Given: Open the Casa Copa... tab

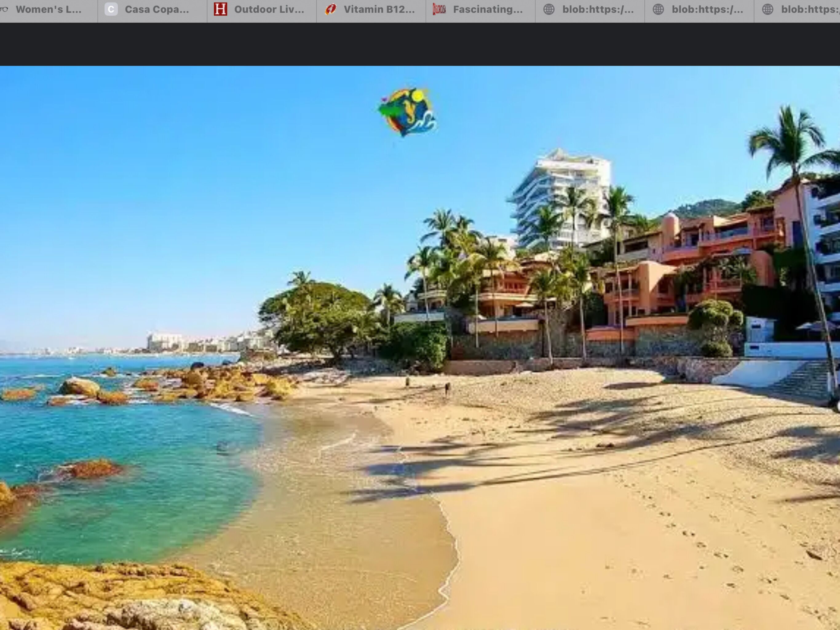Looking at the screenshot, I should click(157, 10).
